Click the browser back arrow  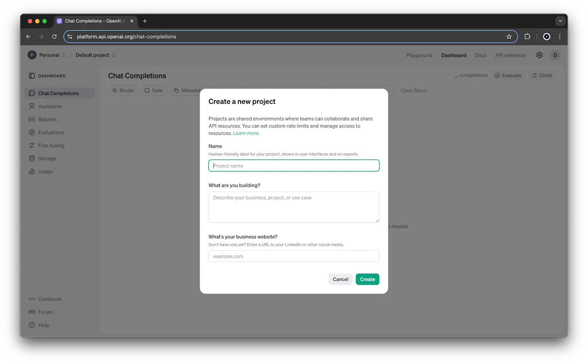pyautogui.click(x=28, y=37)
